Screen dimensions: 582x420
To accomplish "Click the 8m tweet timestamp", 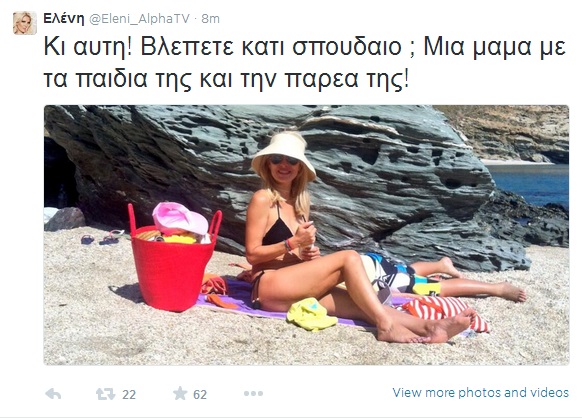I will point(210,19).
